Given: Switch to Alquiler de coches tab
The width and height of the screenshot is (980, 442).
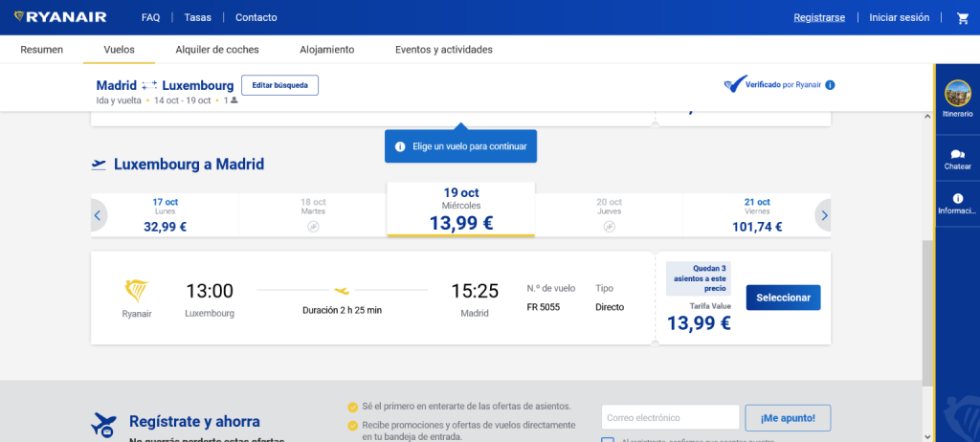Looking at the screenshot, I should click(x=217, y=50).
